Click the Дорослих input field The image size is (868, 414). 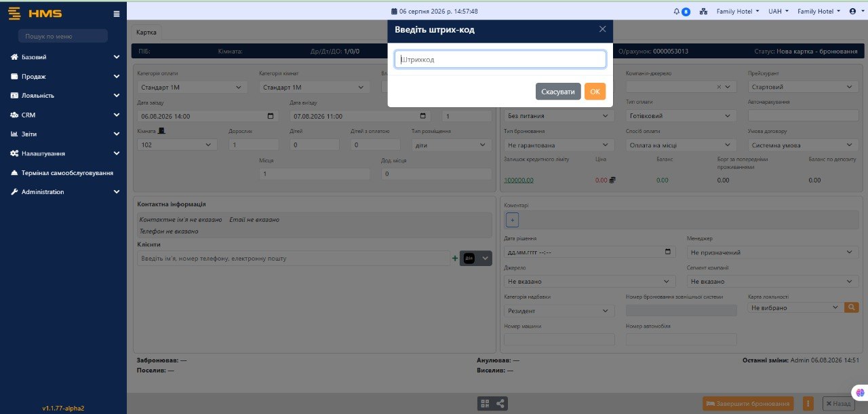pyautogui.click(x=254, y=145)
